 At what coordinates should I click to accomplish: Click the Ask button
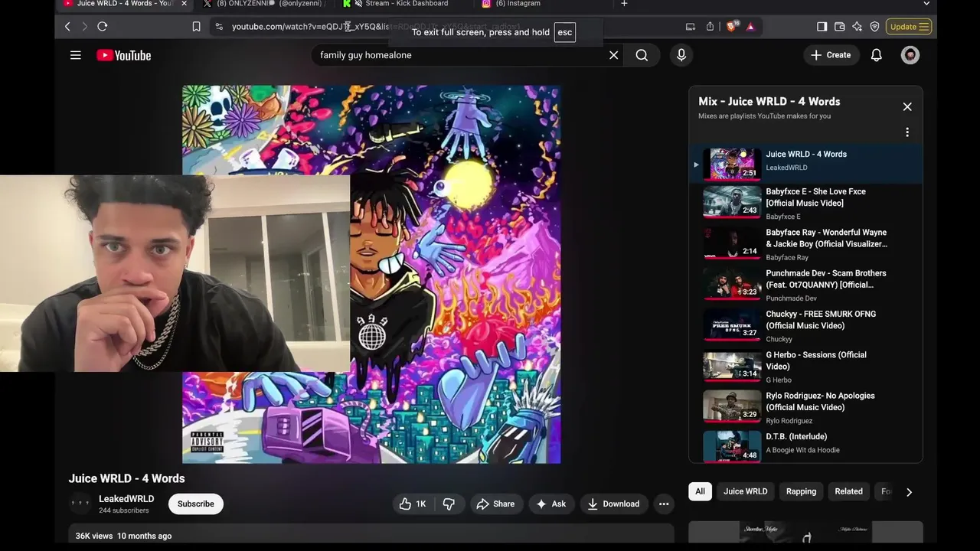pyautogui.click(x=551, y=504)
